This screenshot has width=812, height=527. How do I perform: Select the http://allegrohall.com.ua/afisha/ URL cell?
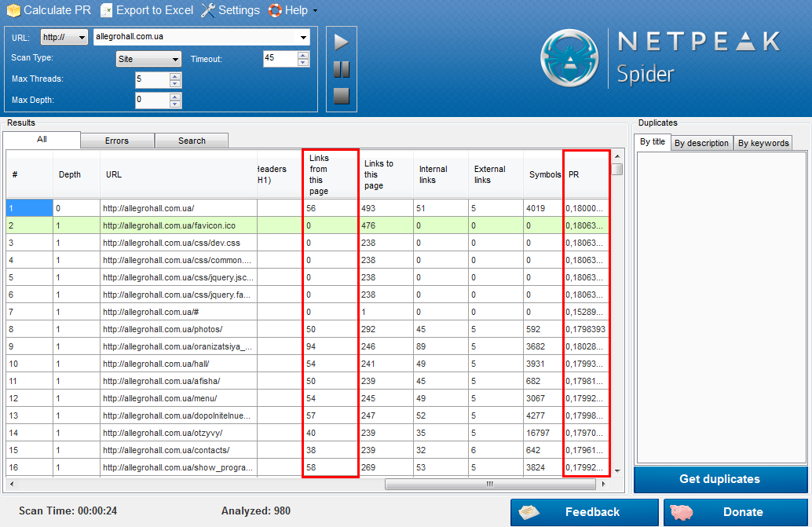click(x=179, y=381)
